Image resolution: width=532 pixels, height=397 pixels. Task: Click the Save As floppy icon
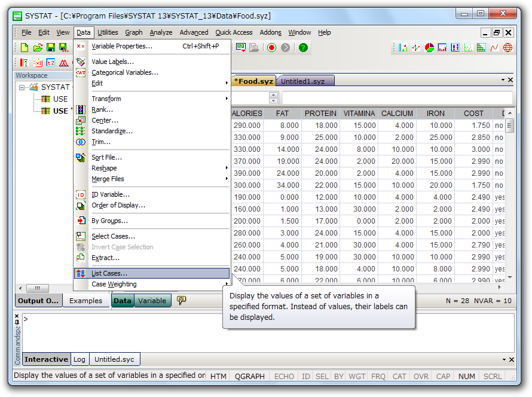(x=63, y=47)
